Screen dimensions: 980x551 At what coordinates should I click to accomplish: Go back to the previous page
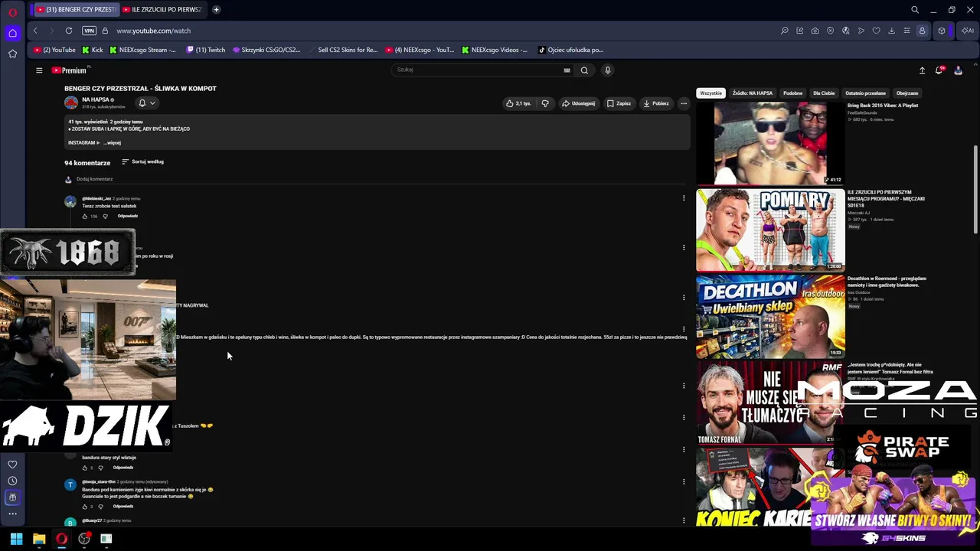pyautogui.click(x=35, y=31)
